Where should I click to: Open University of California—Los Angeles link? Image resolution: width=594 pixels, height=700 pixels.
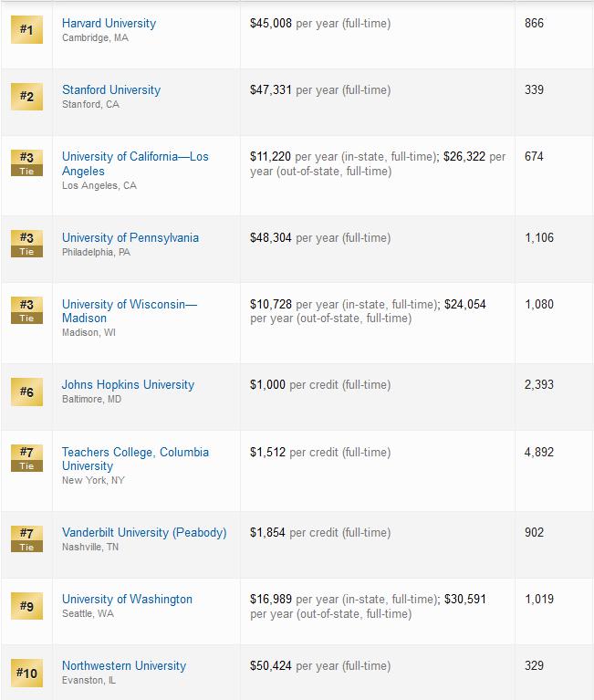pos(135,164)
